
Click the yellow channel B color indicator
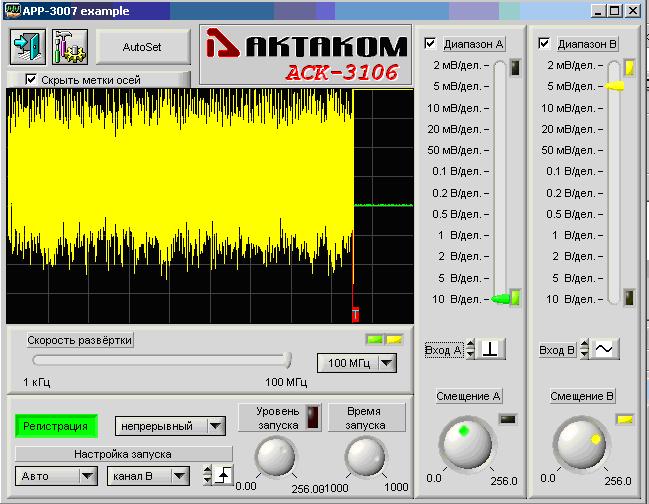[395, 339]
